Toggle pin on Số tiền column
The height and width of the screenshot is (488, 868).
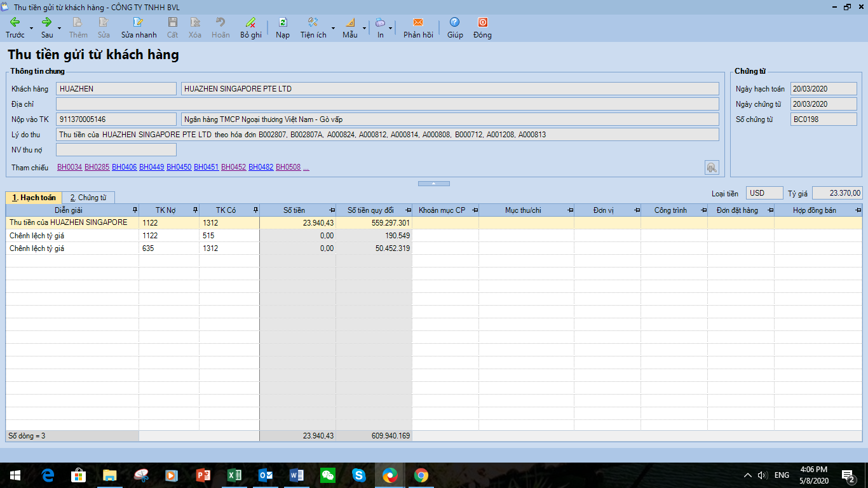[332, 210]
